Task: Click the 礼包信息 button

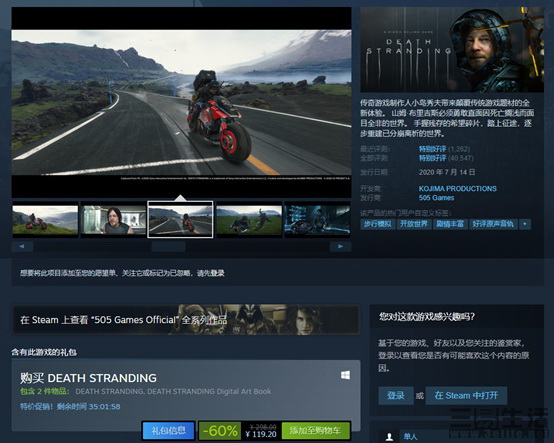Action: 169,430
